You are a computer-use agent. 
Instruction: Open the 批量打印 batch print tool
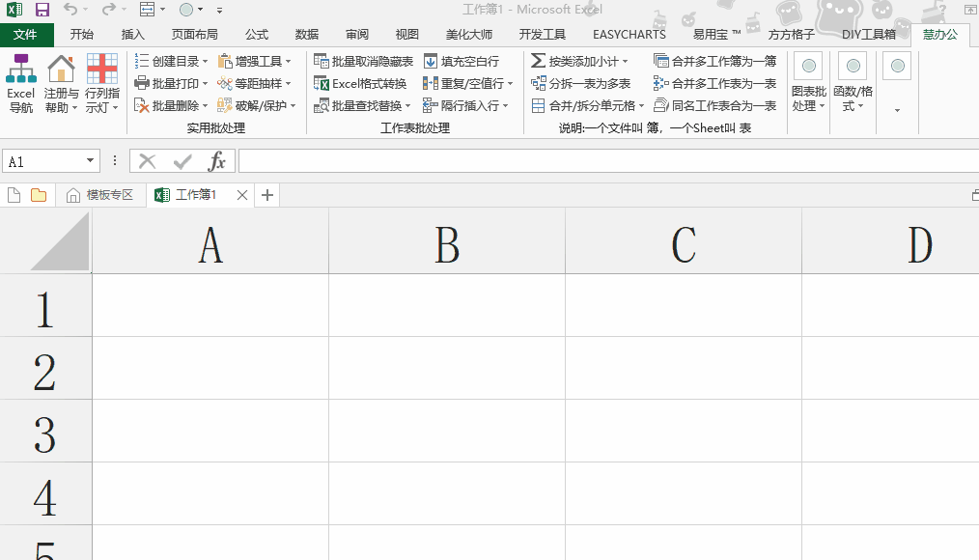pyautogui.click(x=171, y=84)
